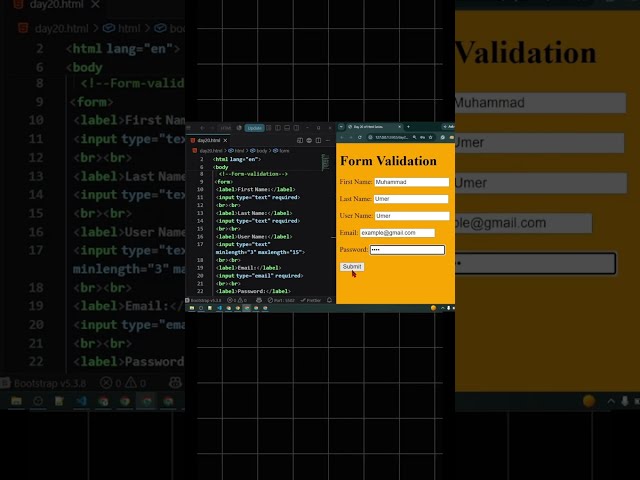Viewport: 640px width, 480px height.
Task: Click code line '<!--Form-validation-->'
Action: [x=253, y=174]
